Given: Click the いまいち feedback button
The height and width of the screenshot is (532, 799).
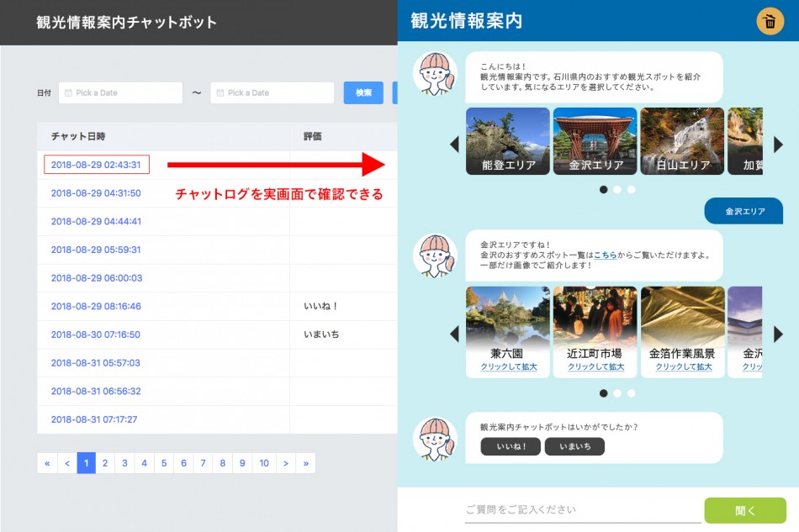Looking at the screenshot, I should (574, 446).
